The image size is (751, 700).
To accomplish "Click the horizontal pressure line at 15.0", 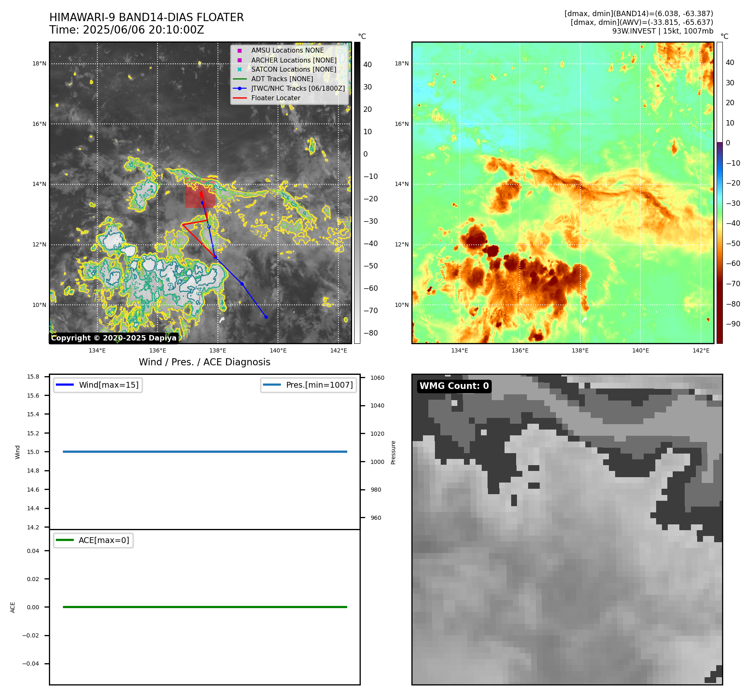I will point(205,451).
